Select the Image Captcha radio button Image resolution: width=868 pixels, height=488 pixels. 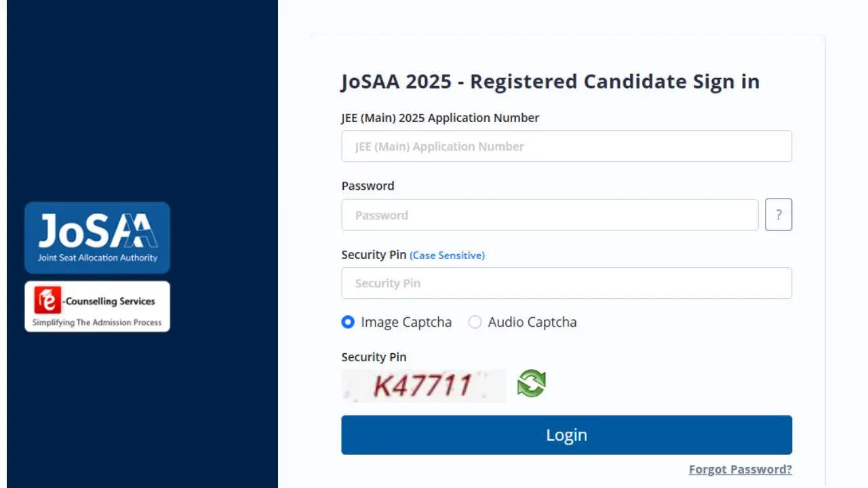tap(348, 322)
